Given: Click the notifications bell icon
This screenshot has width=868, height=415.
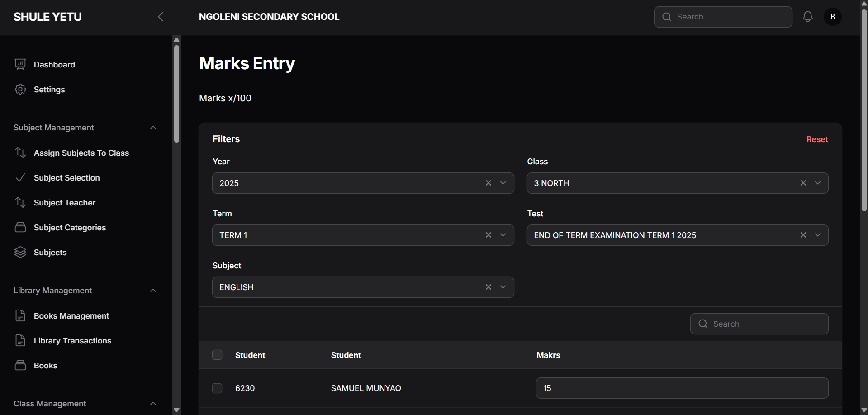Looking at the screenshot, I should point(807,17).
